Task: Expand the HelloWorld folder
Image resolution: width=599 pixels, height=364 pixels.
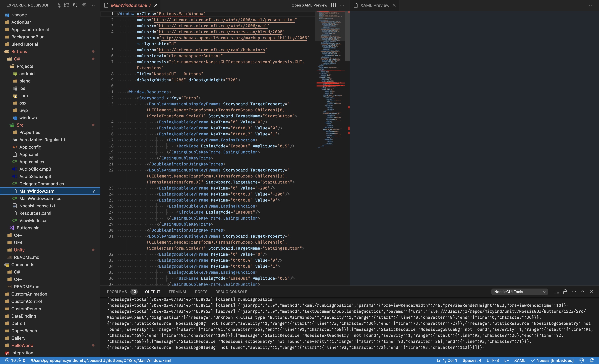Action: (x=50, y=345)
